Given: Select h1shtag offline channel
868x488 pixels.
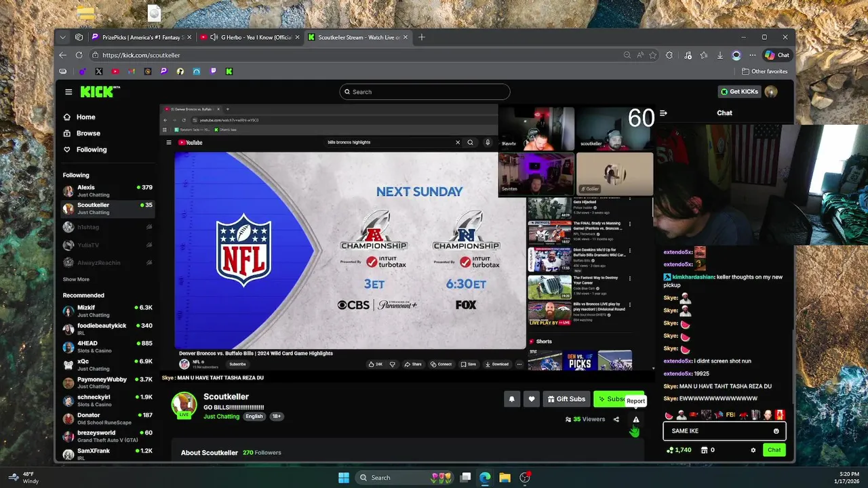Looking at the screenshot, I should coord(107,227).
